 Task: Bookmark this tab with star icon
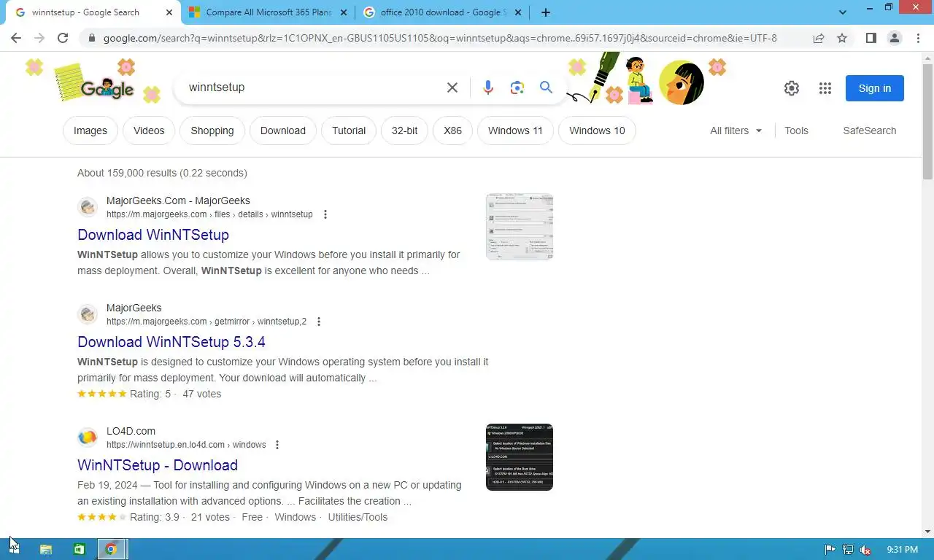click(x=842, y=38)
